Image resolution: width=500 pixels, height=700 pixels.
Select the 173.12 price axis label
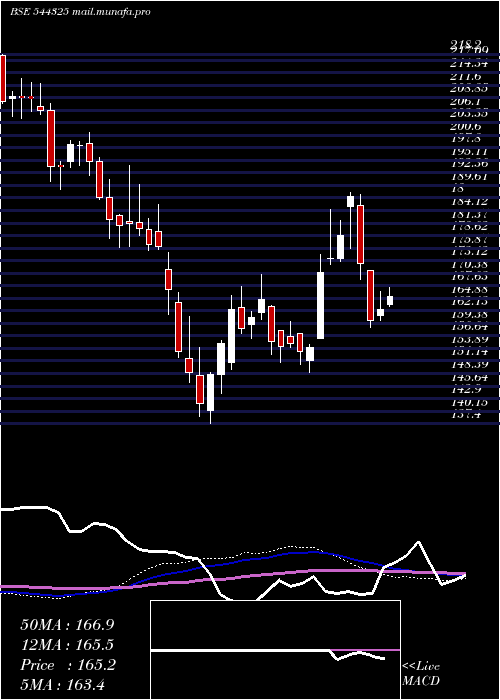point(469,252)
